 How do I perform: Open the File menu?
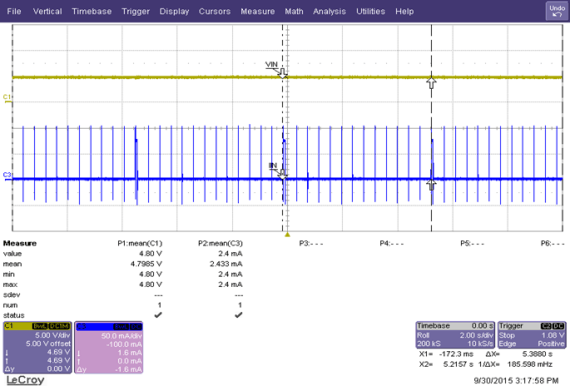[14, 11]
